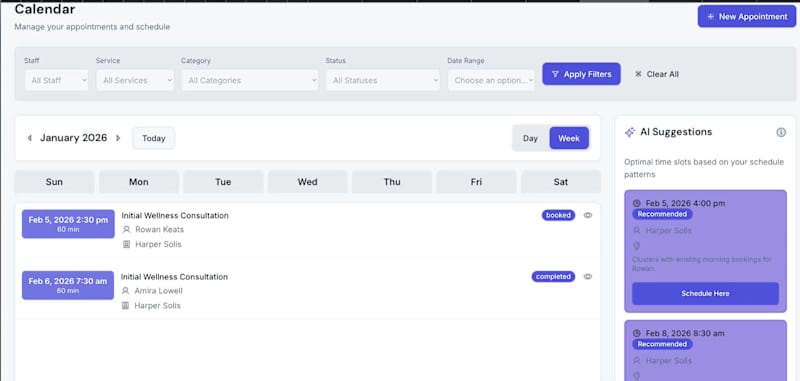The image size is (800, 381).
Task: Select the Thu column header
Action: (392, 182)
